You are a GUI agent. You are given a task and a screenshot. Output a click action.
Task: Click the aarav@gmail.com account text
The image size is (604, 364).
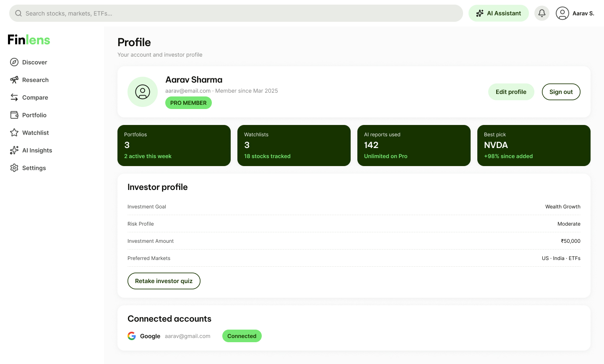pyautogui.click(x=187, y=336)
